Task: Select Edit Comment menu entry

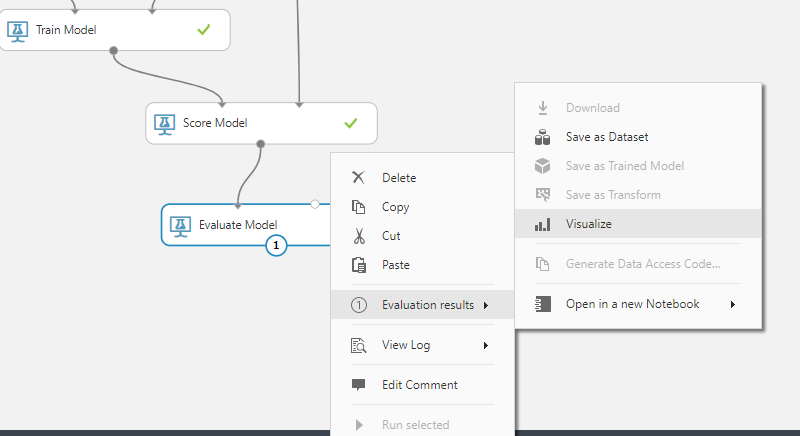Action: 422,385
